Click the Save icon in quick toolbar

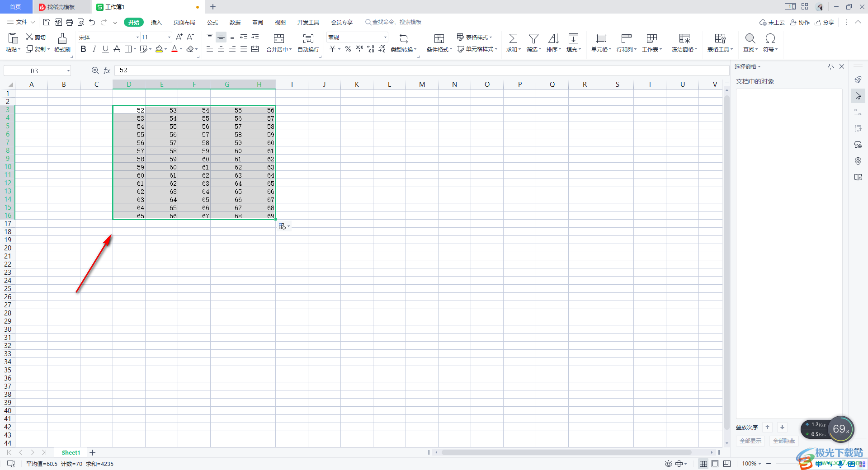click(x=47, y=22)
